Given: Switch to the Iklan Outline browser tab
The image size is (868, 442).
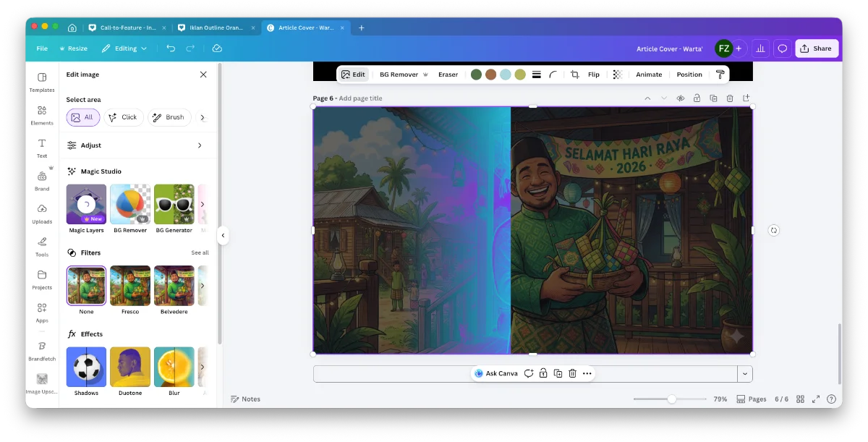Looking at the screenshot, I should [216, 28].
